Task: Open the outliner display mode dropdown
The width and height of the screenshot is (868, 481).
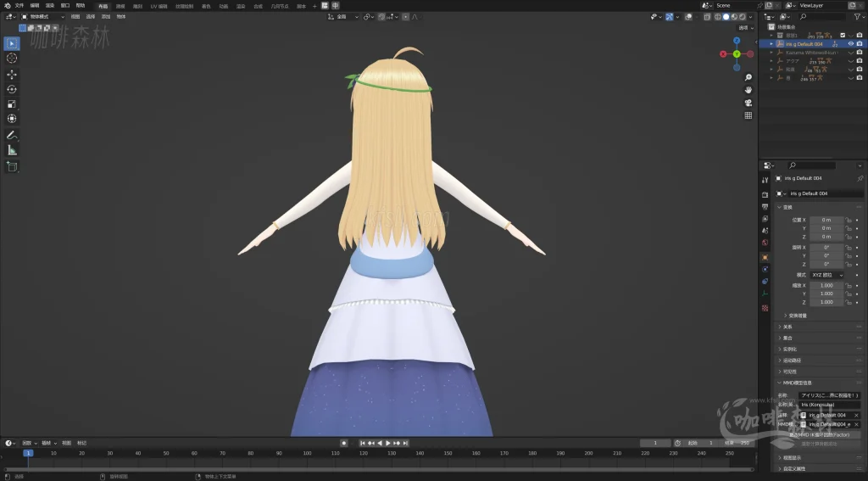Action: click(786, 17)
